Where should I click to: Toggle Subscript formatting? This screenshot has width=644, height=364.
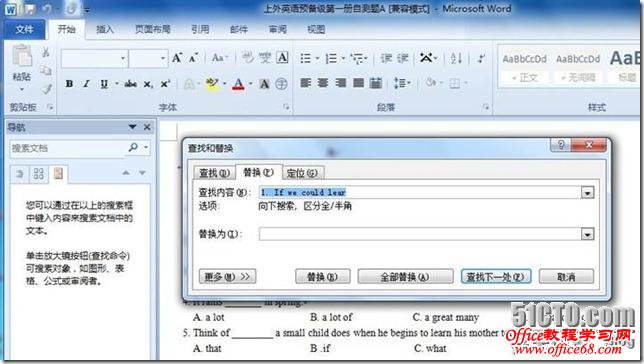pos(148,84)
